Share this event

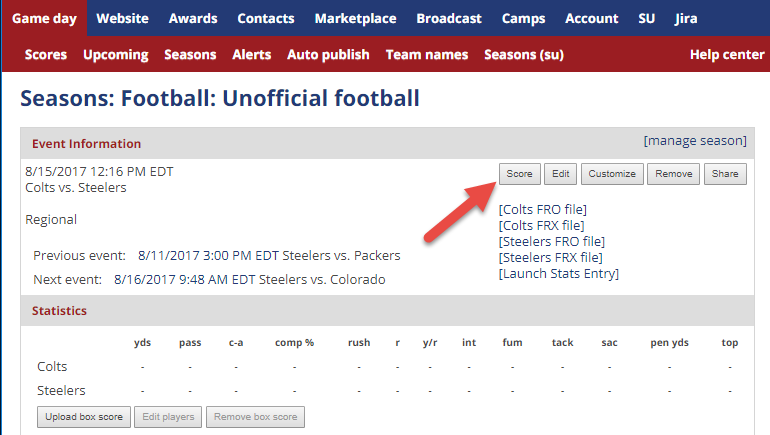pos(726,174)
